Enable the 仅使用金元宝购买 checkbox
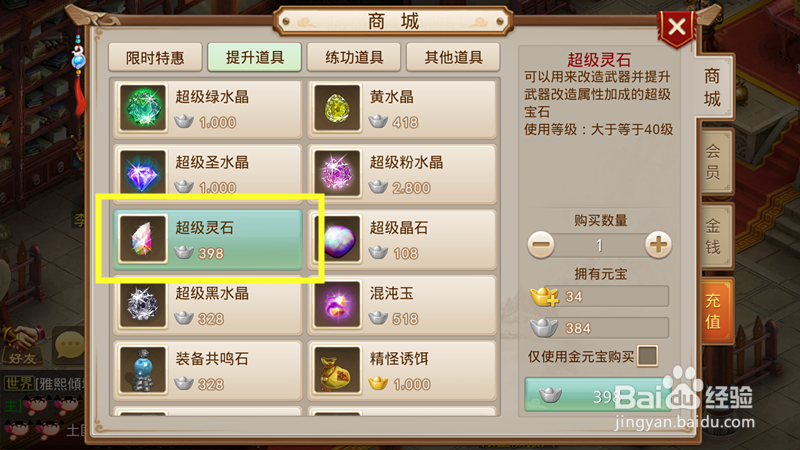The width and height of the screenshot is (800, 450). click(x=647, y=356)
